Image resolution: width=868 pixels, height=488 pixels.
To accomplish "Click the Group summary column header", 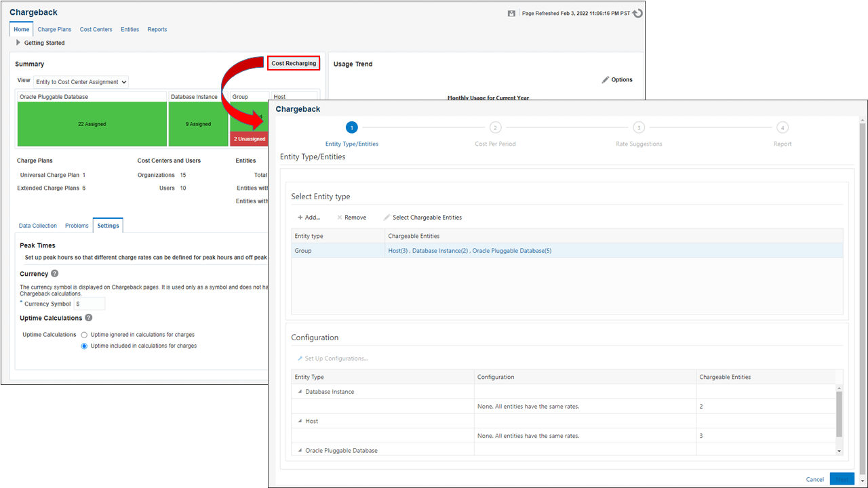I will [x=250, y=97].
